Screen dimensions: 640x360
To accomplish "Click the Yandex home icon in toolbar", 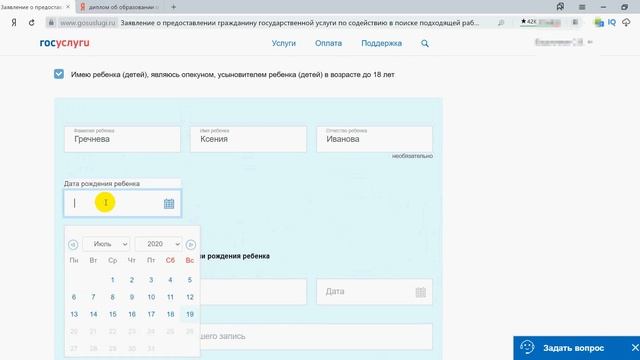I will point(14,23).
